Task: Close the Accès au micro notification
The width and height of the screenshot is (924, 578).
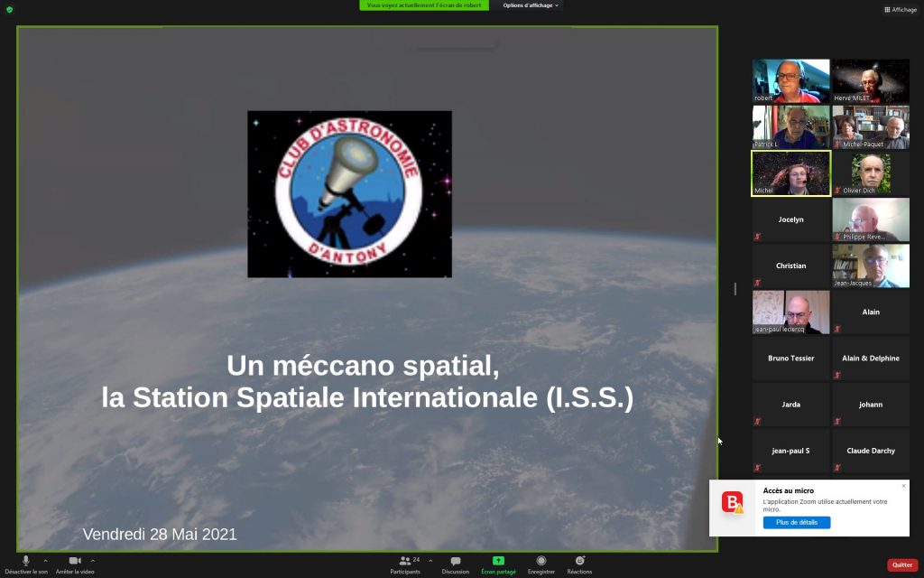Action: click(x=903, y=486)
